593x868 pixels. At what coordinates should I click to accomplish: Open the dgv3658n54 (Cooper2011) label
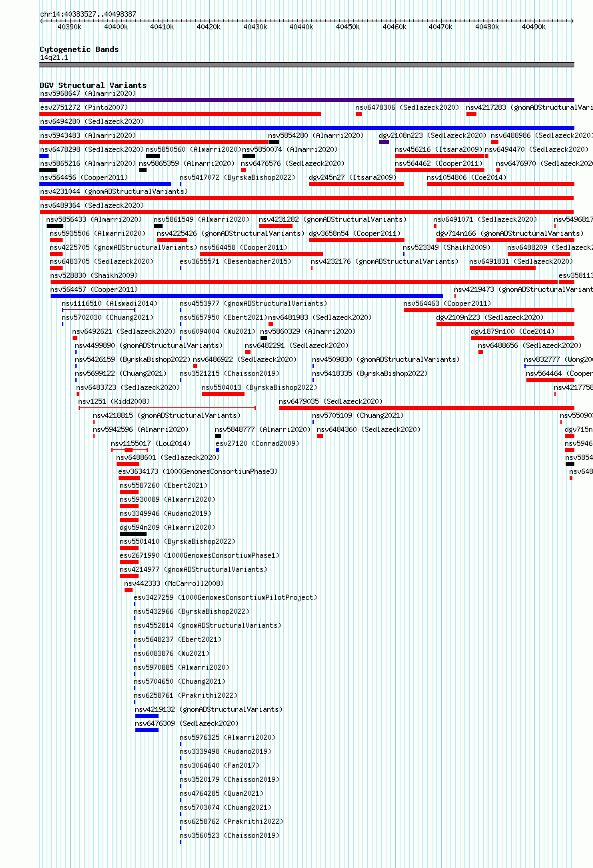click(x=354, y=233)
